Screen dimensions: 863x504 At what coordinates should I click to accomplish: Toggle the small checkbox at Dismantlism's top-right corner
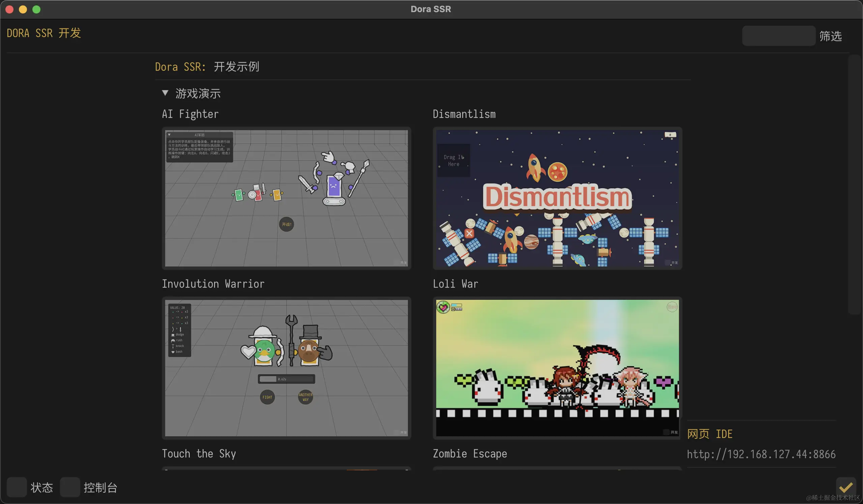(x=670, y=134)
